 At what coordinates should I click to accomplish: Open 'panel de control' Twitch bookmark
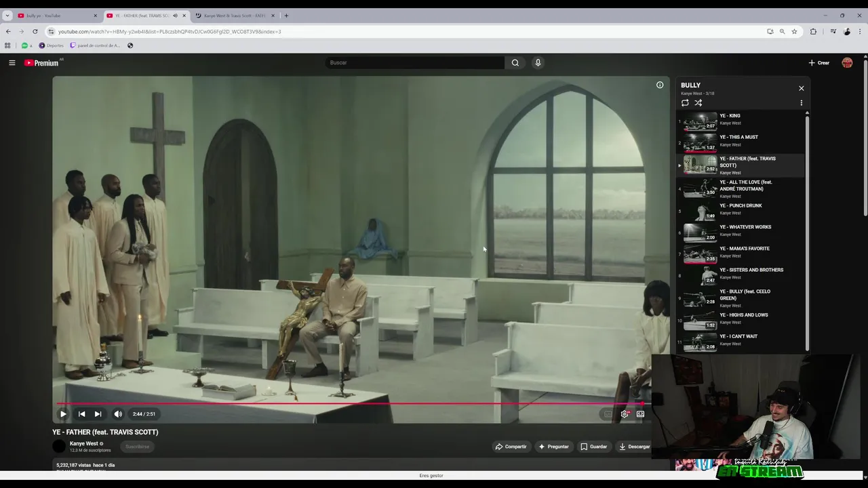(x=95, y=46)
